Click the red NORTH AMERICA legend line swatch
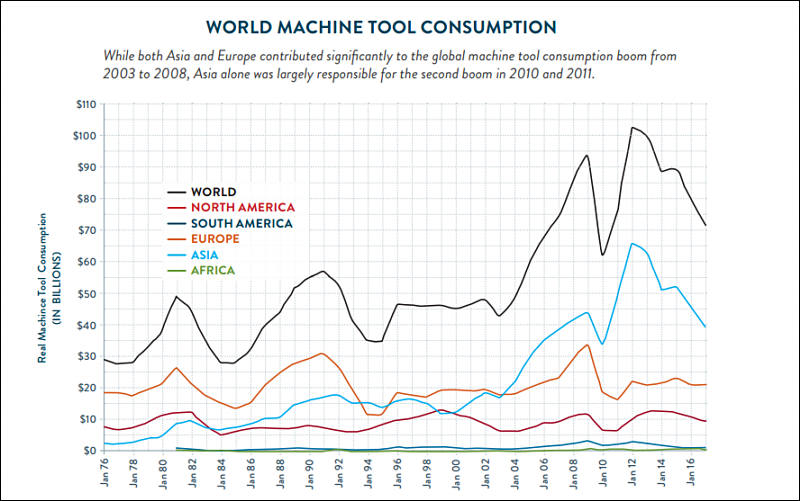Image resolution: width=800 pixels, height=501 pixels. point(177,208)
